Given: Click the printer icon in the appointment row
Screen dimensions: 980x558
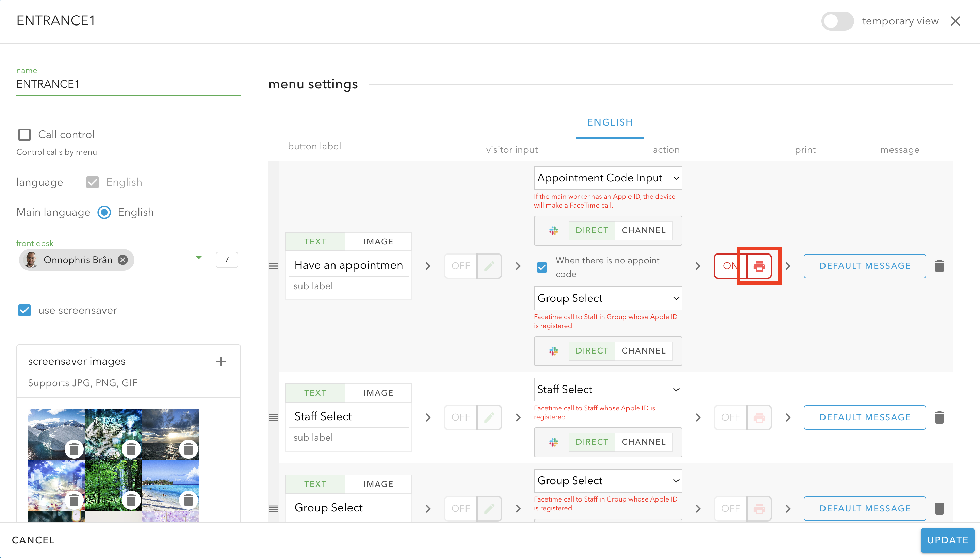Looking at the screenshot, I should click(759, 266).
